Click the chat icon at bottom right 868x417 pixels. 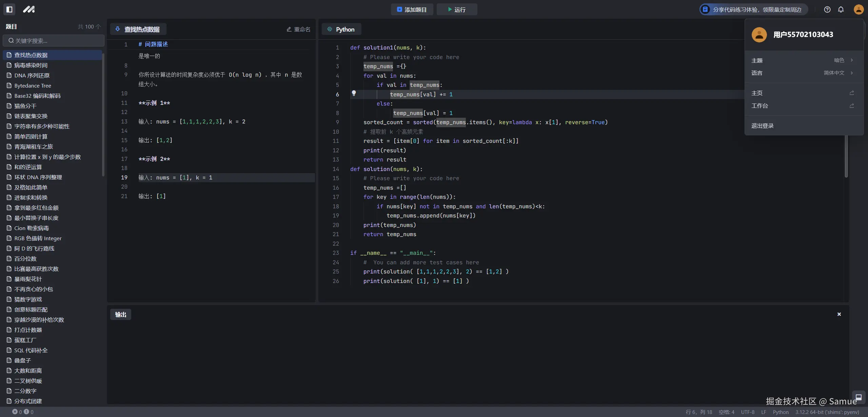click(x=859, y=397)
